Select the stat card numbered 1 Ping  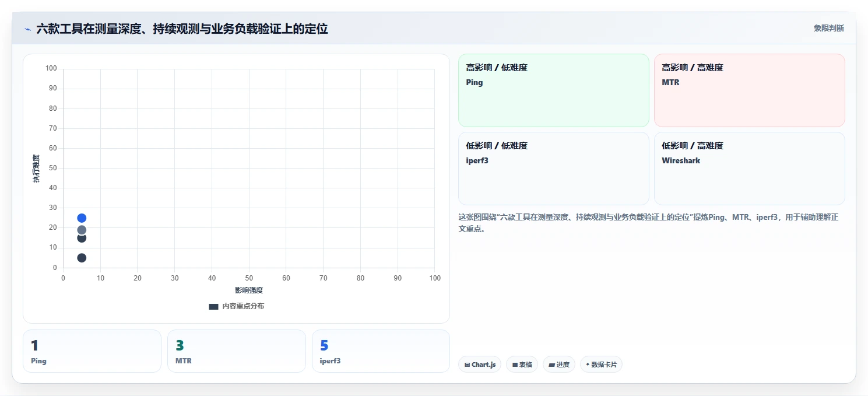[x=92, y=351]
